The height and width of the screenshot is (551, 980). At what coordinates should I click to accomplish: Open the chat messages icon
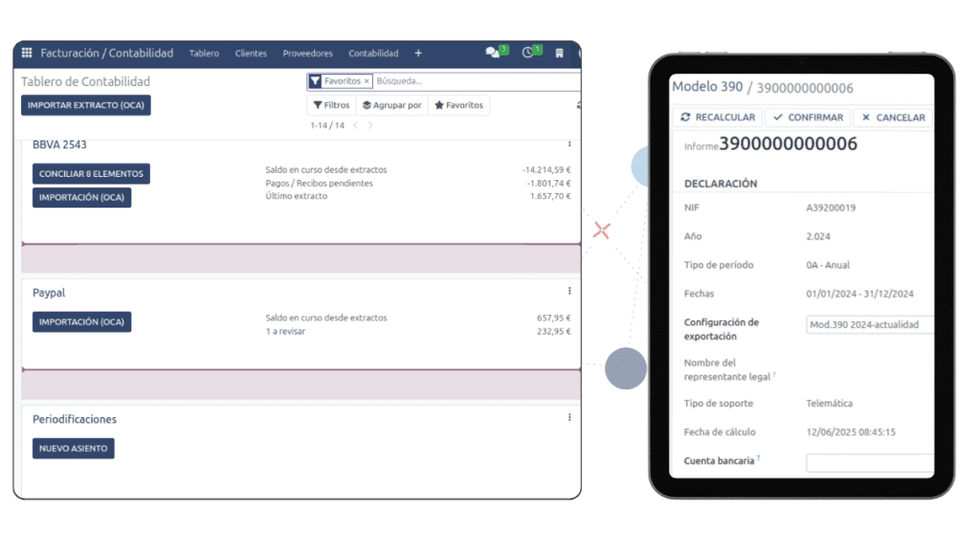pos(493,54)
